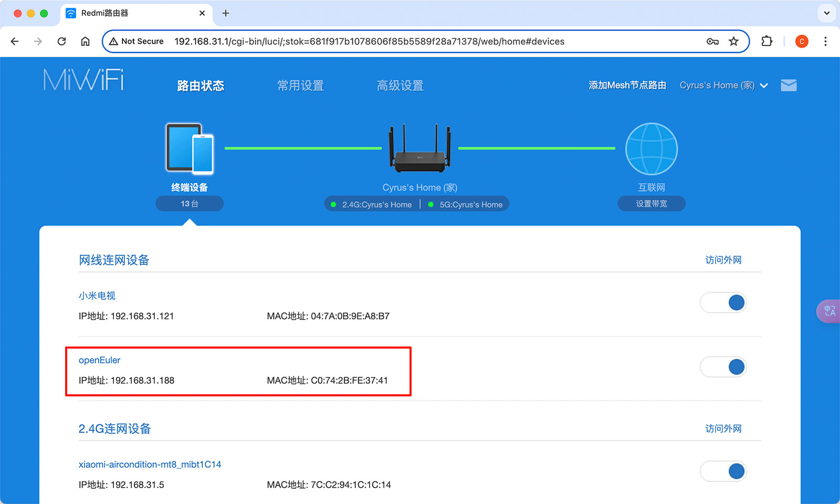Click the 终端设备 label
This screenshot has width=840, height=504.
pyautogui.click(x=190, y=187)
